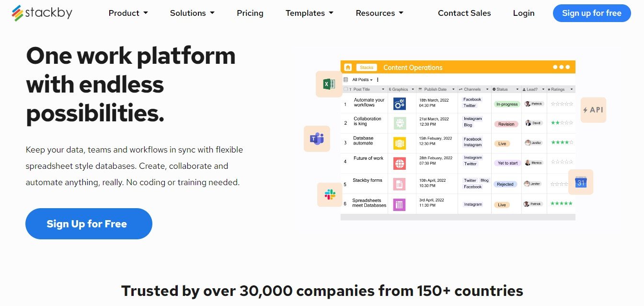Click the yellow database graphic in Database automate row
The image size is (644, 306).
pos(400,143)
